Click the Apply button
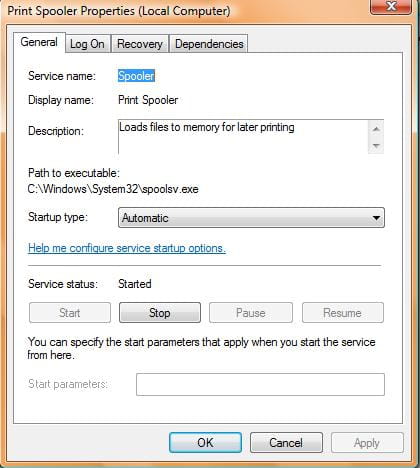The height and width of the screenshot is (468, 420). tap(367, 443)
